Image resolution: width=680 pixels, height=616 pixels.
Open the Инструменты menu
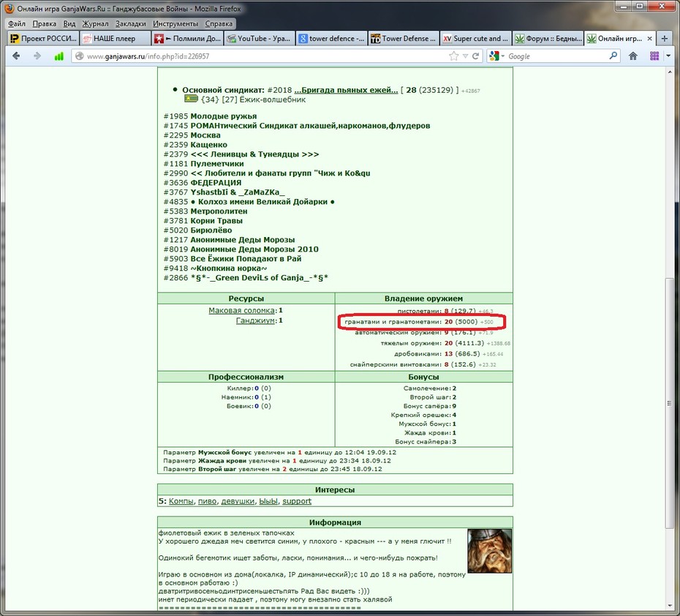tap(175, 23)
